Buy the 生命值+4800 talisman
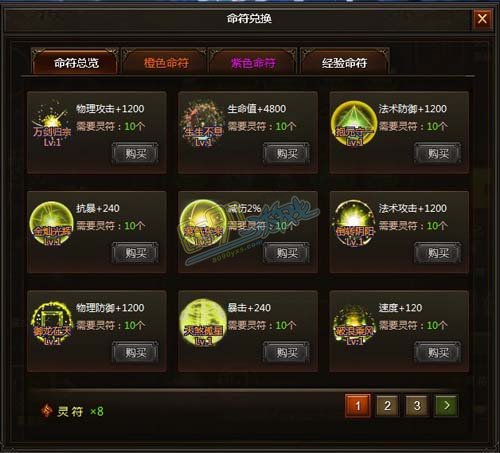The height and width of the screenshot is (453, 500). pos(286,154)
